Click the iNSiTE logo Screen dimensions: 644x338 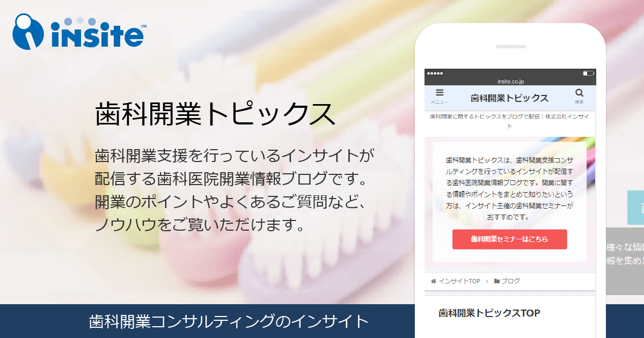click(79, 32)
